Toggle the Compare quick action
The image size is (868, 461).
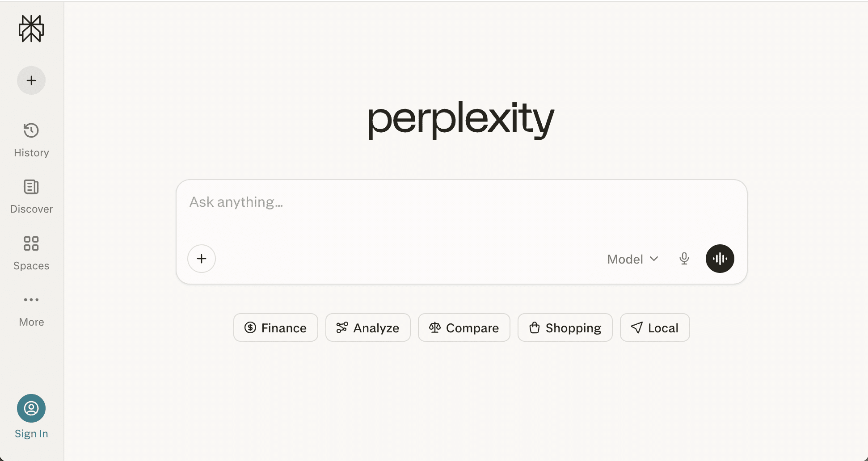pos(463,327)
